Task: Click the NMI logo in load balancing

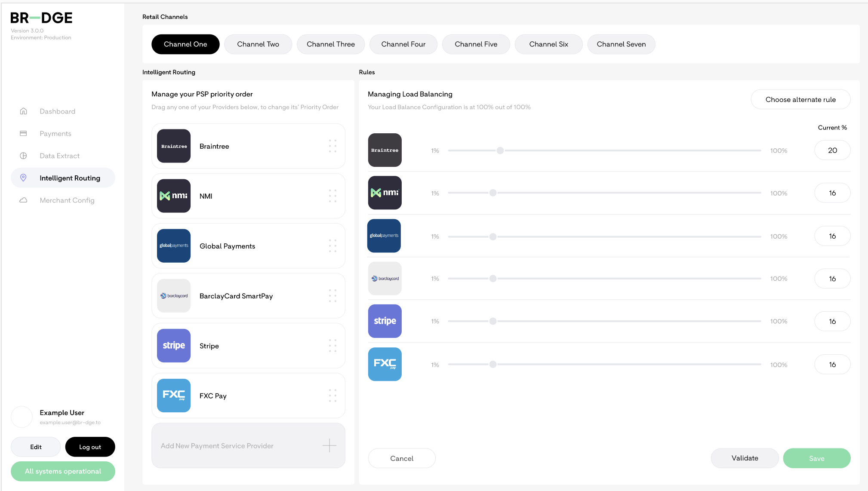Action: [x=385, y=193]
